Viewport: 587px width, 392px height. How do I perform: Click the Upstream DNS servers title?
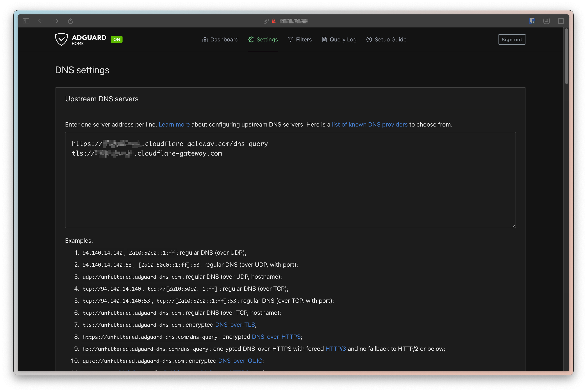coord(102,99)
